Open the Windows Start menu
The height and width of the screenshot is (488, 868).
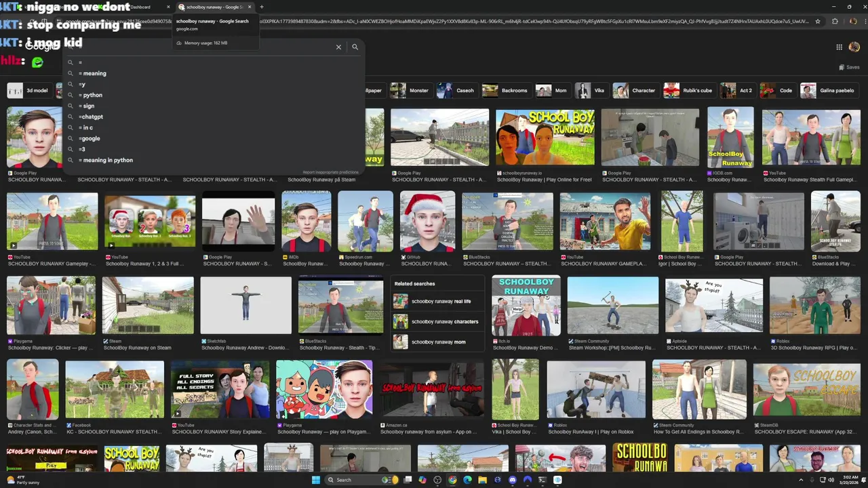coord(316,480)
